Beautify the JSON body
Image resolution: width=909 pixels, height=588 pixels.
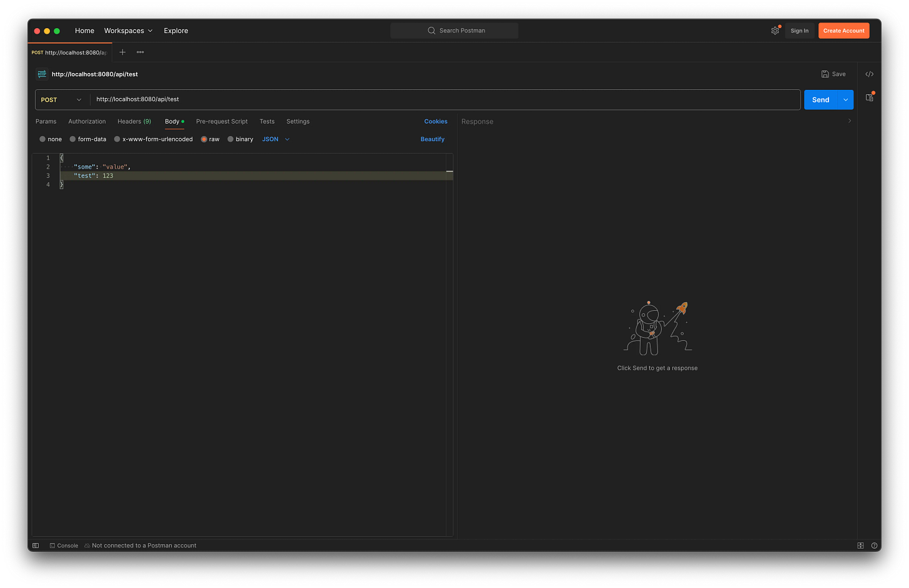433,139
